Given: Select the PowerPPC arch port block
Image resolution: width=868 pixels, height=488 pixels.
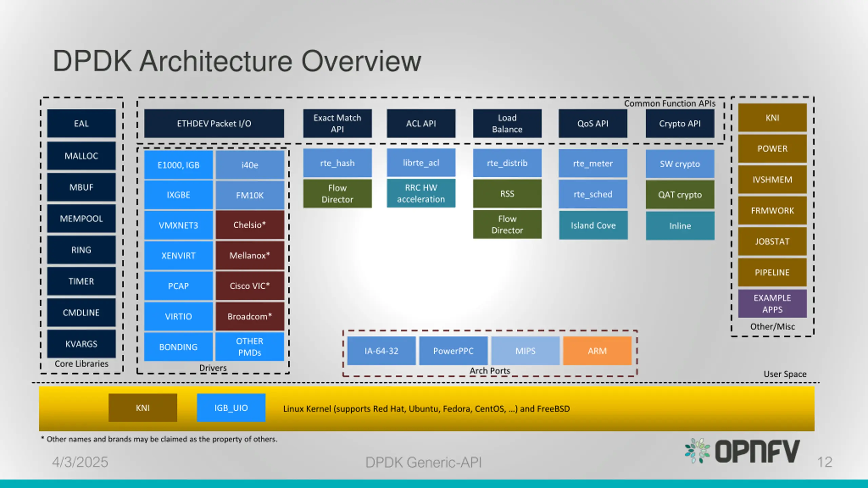Looking at the screenshot, I should (x=453, y=351).
